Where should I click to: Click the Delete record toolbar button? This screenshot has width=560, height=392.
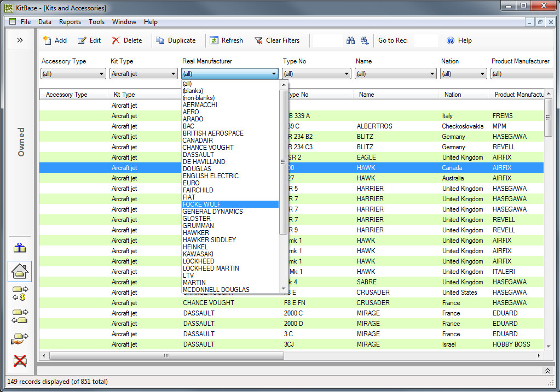coord(127,40)
